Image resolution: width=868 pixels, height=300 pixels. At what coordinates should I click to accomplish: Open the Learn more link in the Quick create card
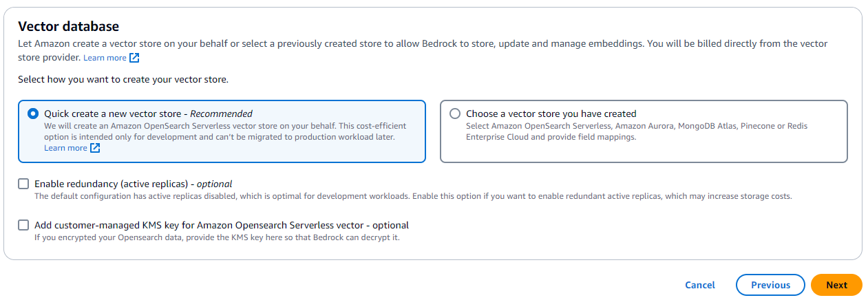(x=65, y=148)
